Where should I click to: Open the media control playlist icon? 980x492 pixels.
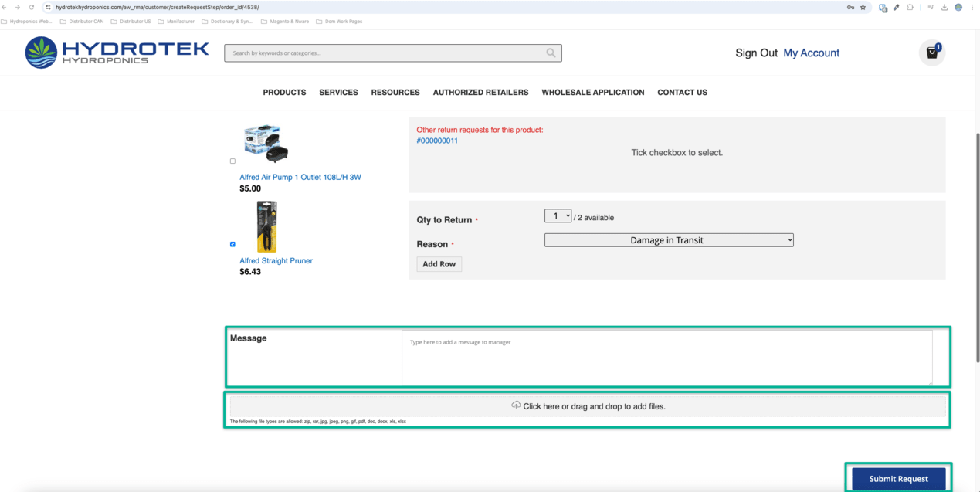click(931, 7)
